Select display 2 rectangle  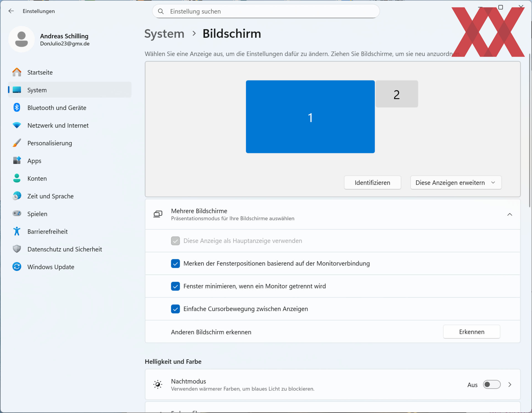397,94
